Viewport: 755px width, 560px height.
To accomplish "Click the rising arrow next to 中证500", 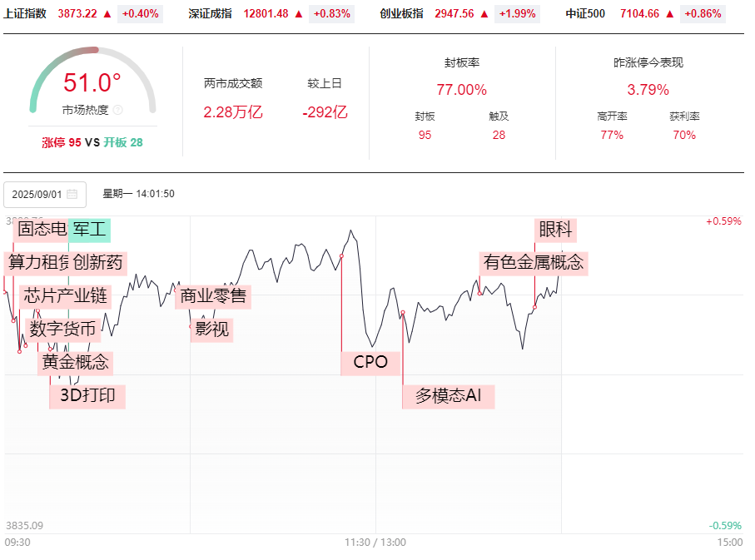I will point(669,13).
